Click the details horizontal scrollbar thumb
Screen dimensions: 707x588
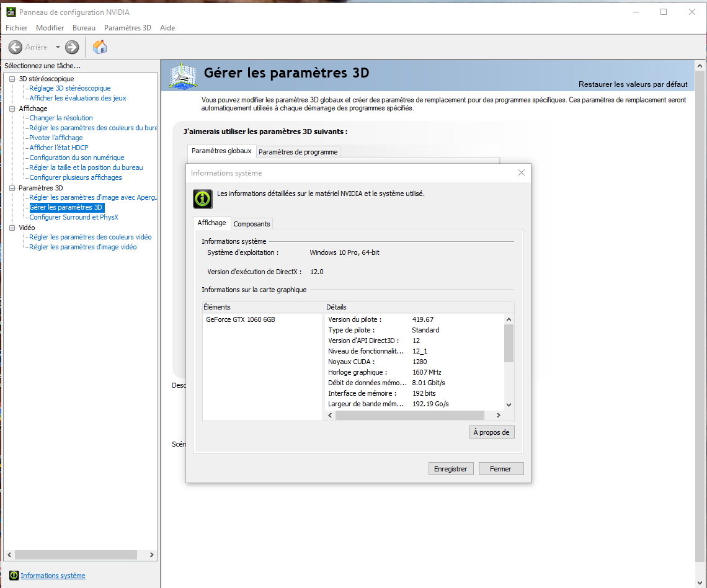pyautogui.click(x=410, y=416)
